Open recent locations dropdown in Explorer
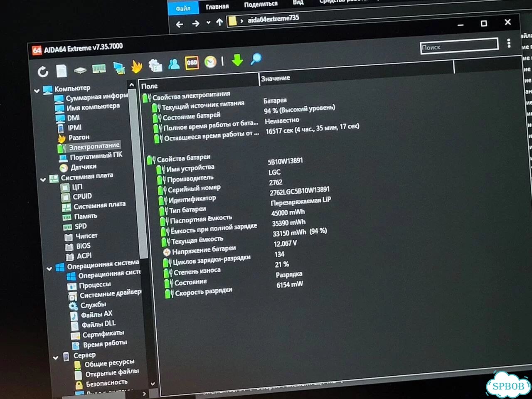The image size is (532, 399). pos(208,23)
